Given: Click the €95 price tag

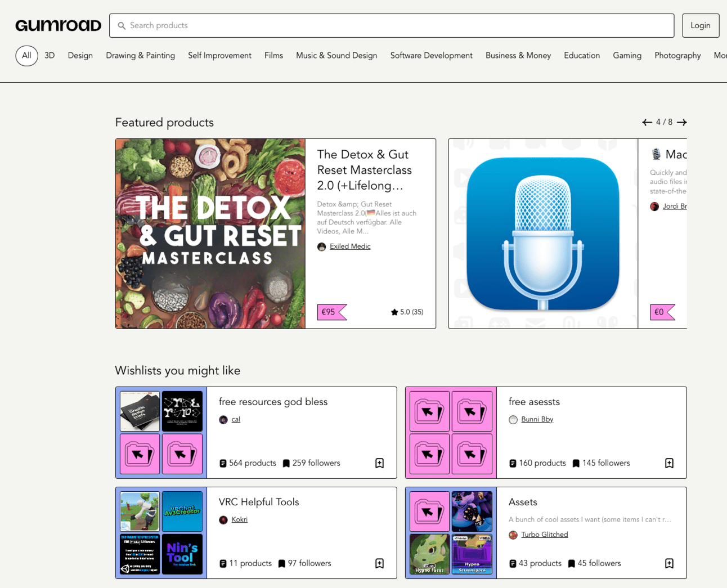Looking at the screenshot, I should click(x=332, y=312).
